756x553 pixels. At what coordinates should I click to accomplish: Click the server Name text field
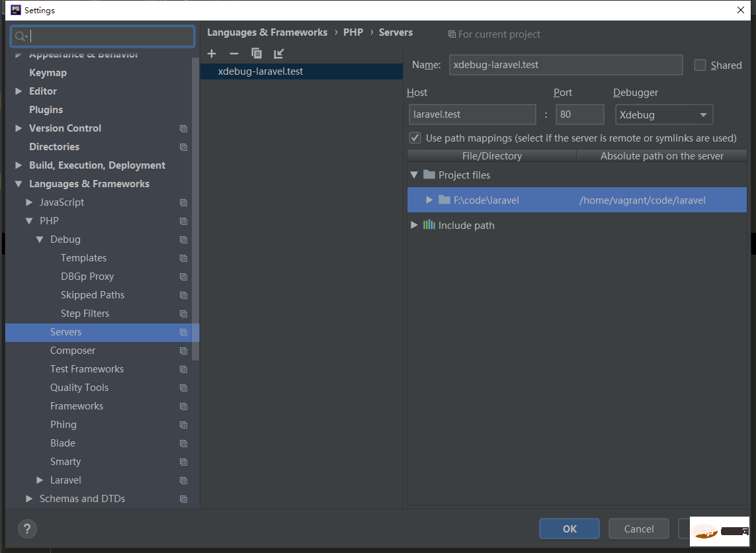tap(566, 65)
